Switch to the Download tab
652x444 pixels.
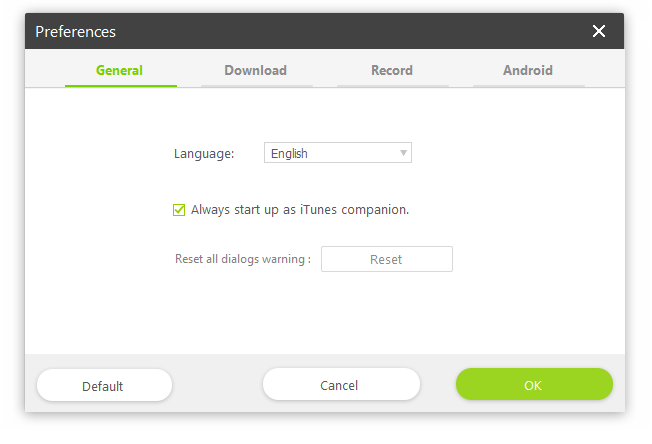(255, 70)
